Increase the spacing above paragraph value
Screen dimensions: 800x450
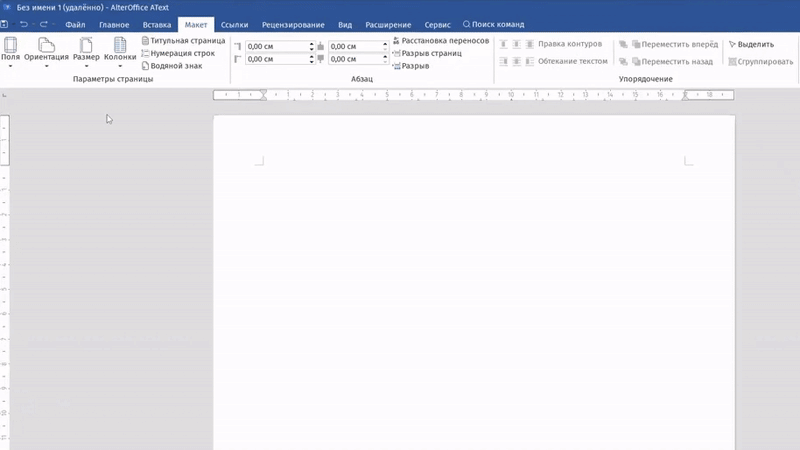click(x=385, y=44)
